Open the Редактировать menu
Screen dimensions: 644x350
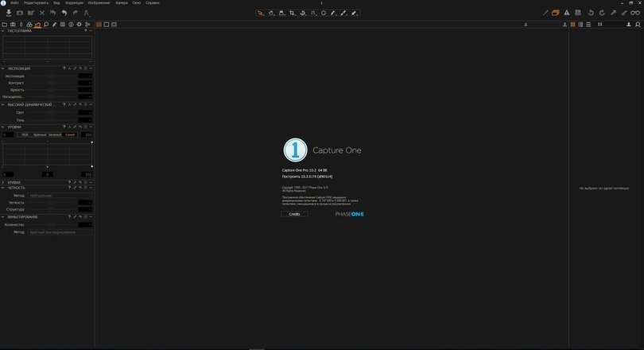36,3
